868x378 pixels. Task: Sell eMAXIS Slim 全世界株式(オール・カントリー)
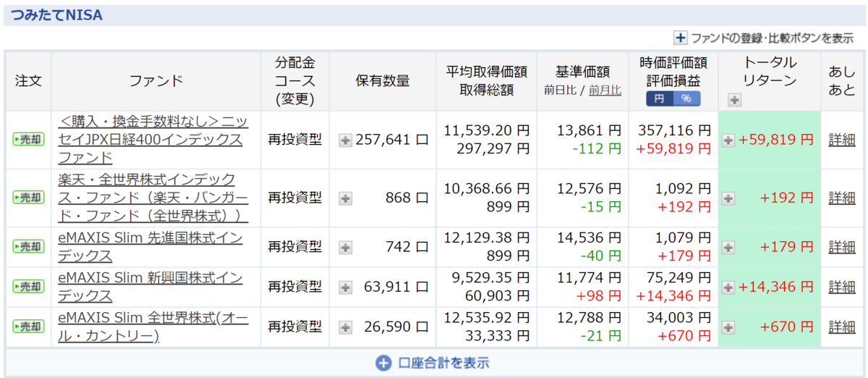click(28, 327)
